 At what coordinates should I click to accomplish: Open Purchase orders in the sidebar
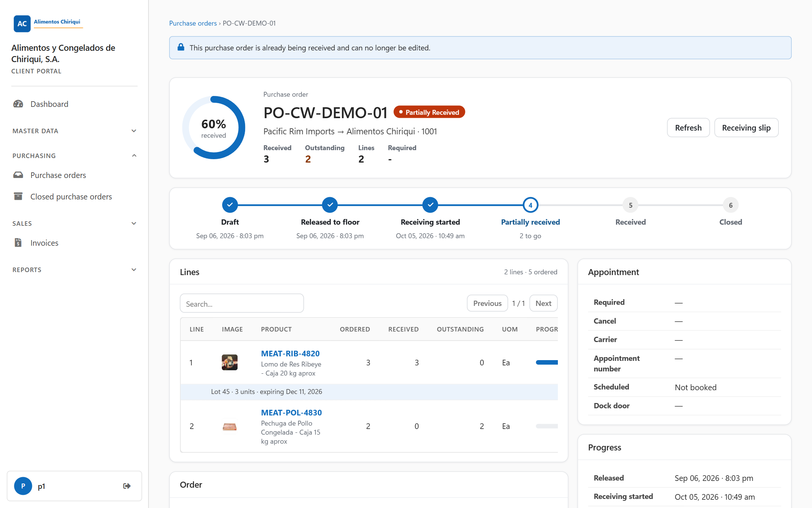click(58, 175)
